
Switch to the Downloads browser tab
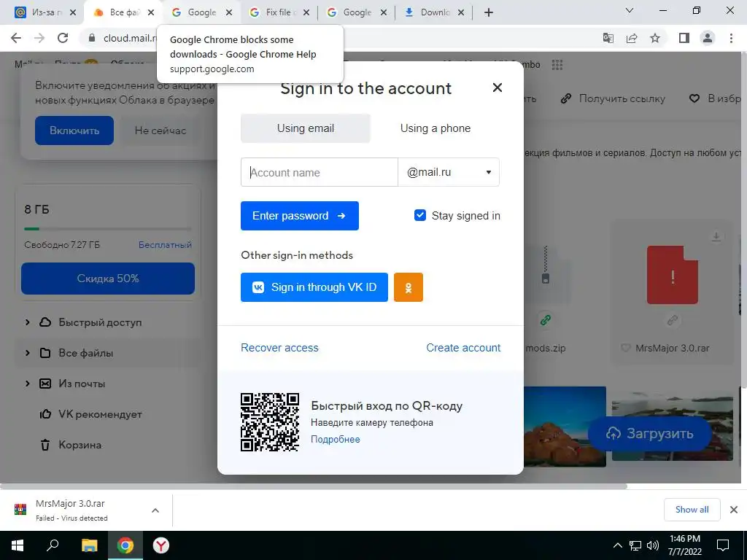click(x=433, y=12)
